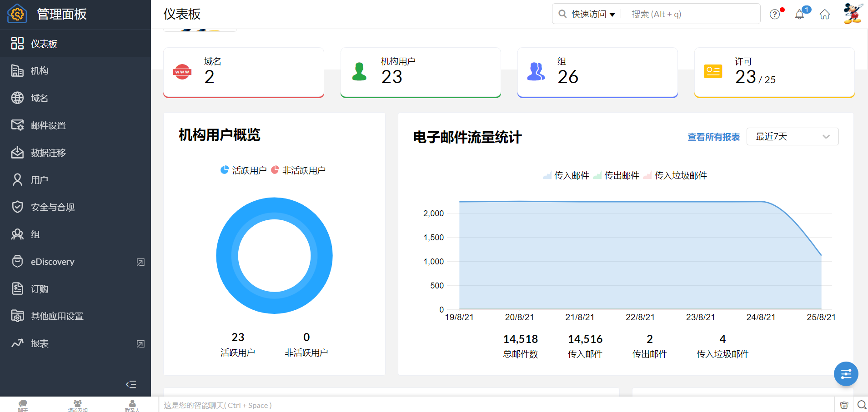Screen dimensions: 868x412
Task: Open the Contacts icon in bottom bar
Action: 132,404
